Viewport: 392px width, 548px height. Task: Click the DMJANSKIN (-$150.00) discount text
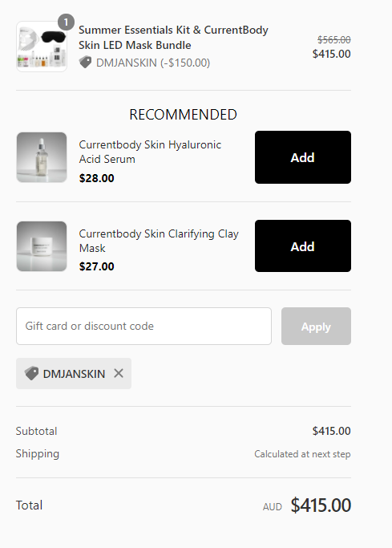(x=153, y=63)
